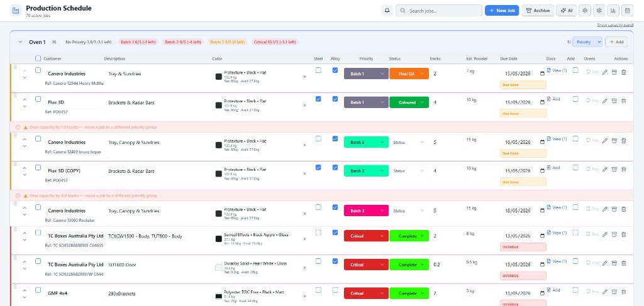Open Coloured status dropdown for Flux 3D
Screen dimensions: 644x306
[409, 102]
